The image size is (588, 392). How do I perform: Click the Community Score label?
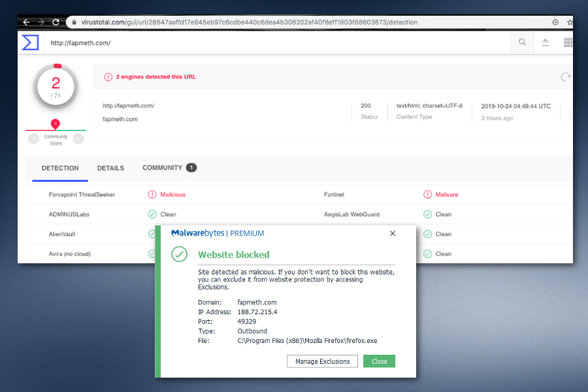pyautogui.click(x=56, y=140)
